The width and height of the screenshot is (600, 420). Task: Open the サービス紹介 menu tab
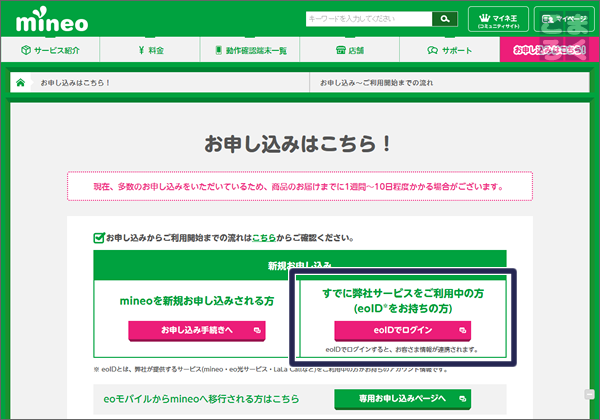coord(50,50)
